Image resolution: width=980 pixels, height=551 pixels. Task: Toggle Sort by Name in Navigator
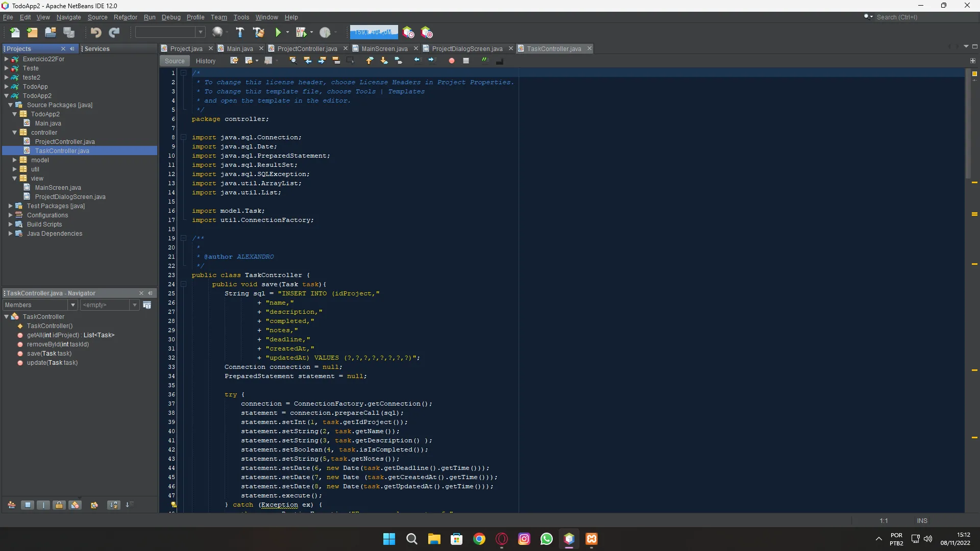[113, 505]
